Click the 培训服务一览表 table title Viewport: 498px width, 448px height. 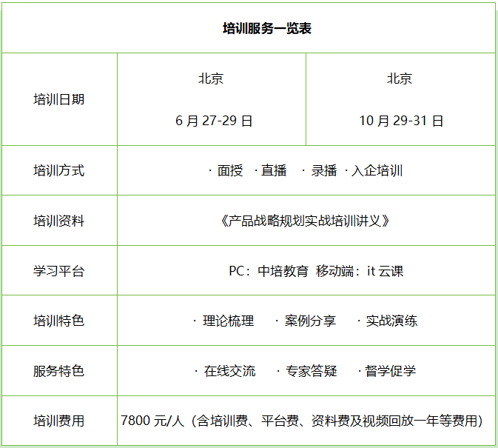coord(267,29)
